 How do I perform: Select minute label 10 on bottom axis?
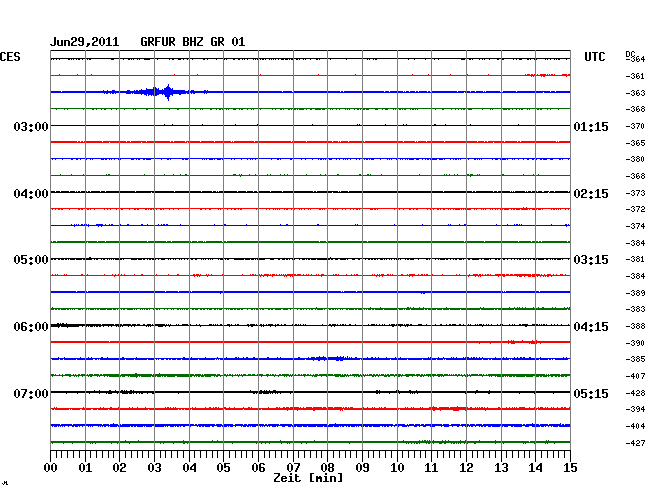(x=397, y=468)
